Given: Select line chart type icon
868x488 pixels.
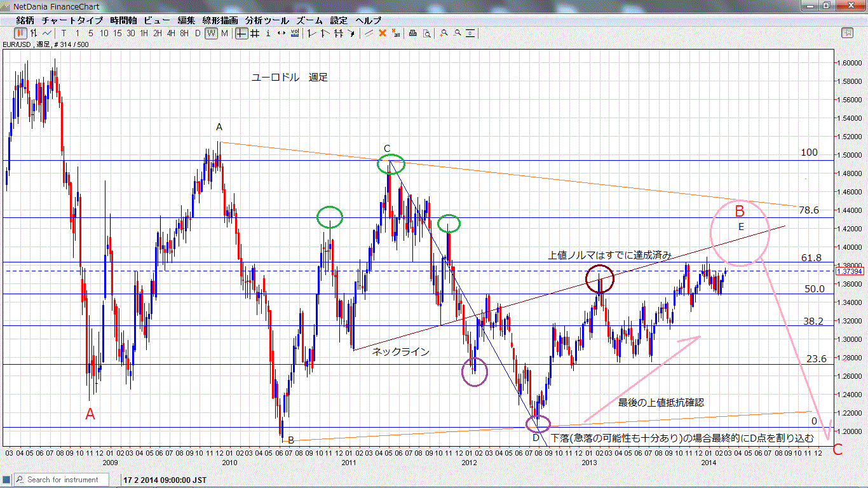Looking at the screenshot, I should tap(47, 33).
